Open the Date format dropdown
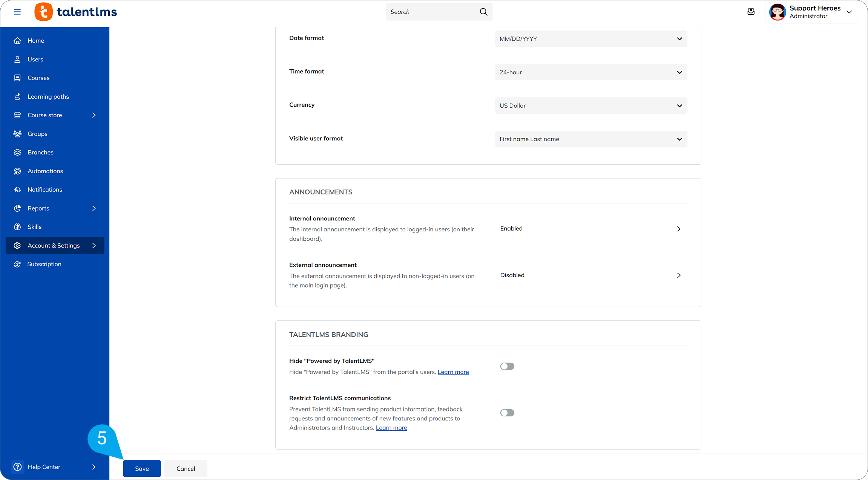868x480 pixels. point(590,38)
